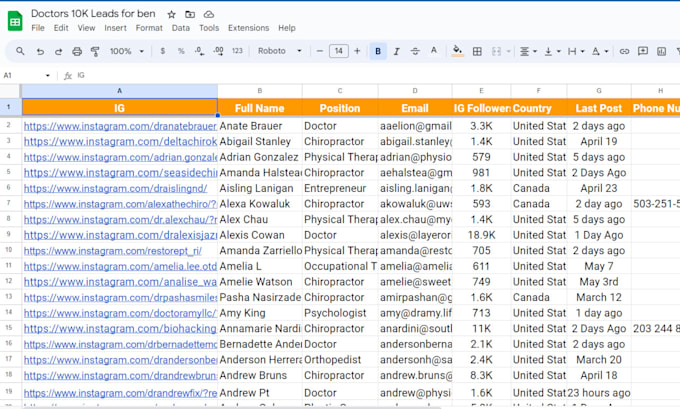Open the deltachirok Instagram link

pyautogui.click(x=120, y=142)
